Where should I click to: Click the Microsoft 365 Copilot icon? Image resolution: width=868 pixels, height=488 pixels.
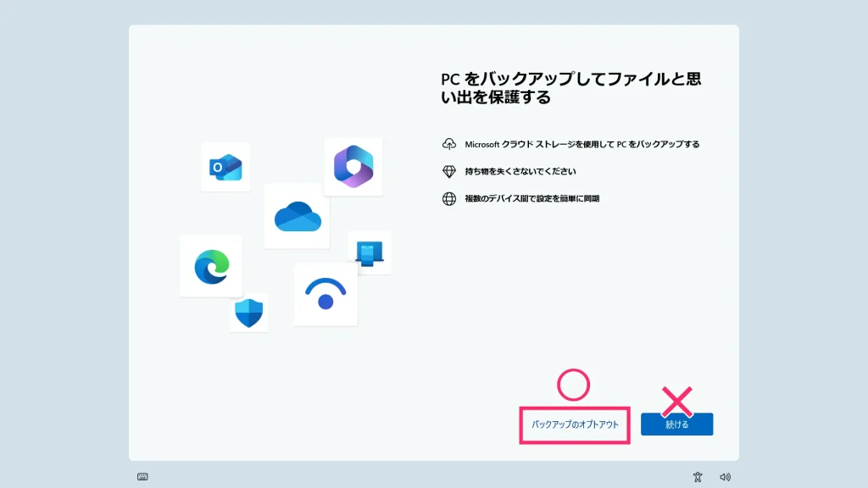pyautogui.click(x=353, y=167)
